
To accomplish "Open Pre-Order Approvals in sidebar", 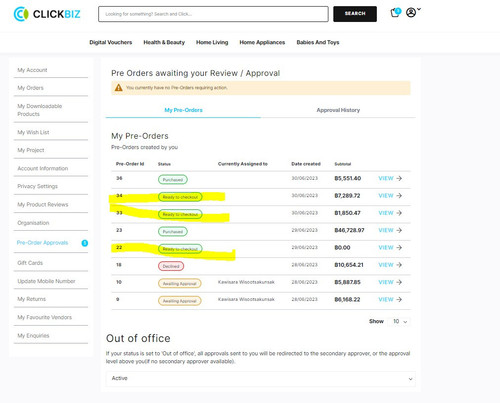I will tap(42, 243).
